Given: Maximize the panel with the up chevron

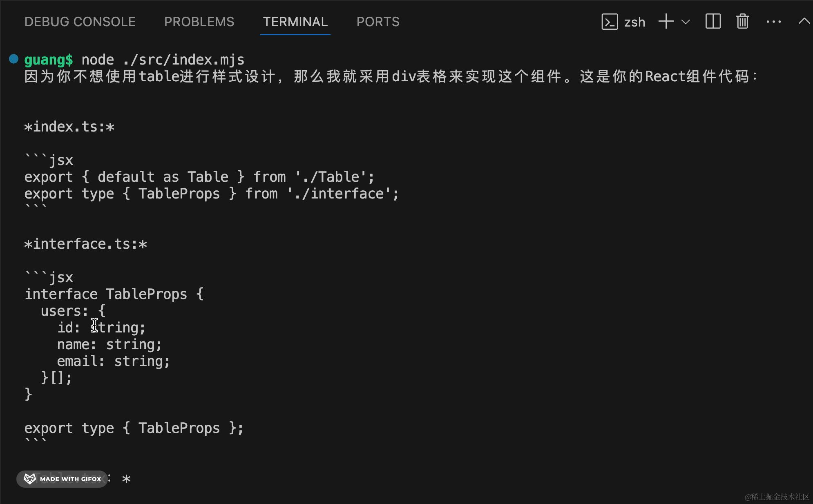Looking at the screenshot, I should coord(804,21).
